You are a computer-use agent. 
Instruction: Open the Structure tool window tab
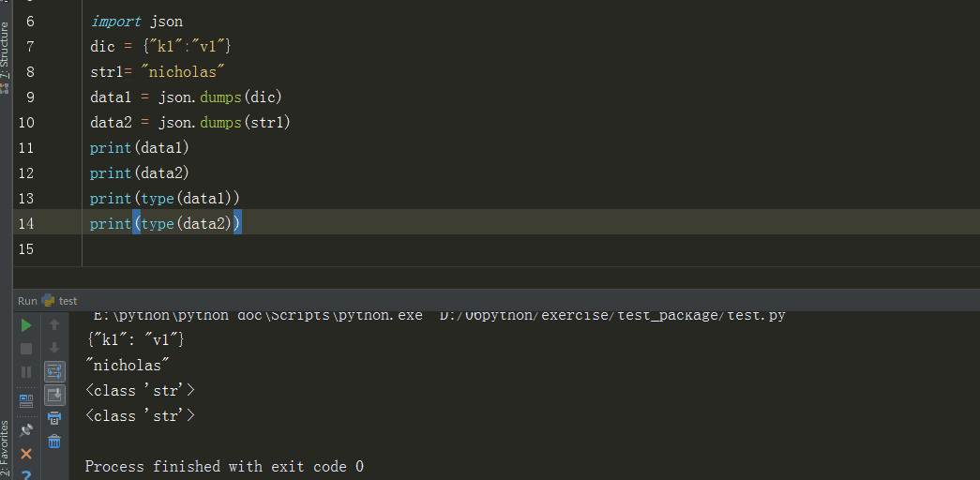click(x=5, y=56)
